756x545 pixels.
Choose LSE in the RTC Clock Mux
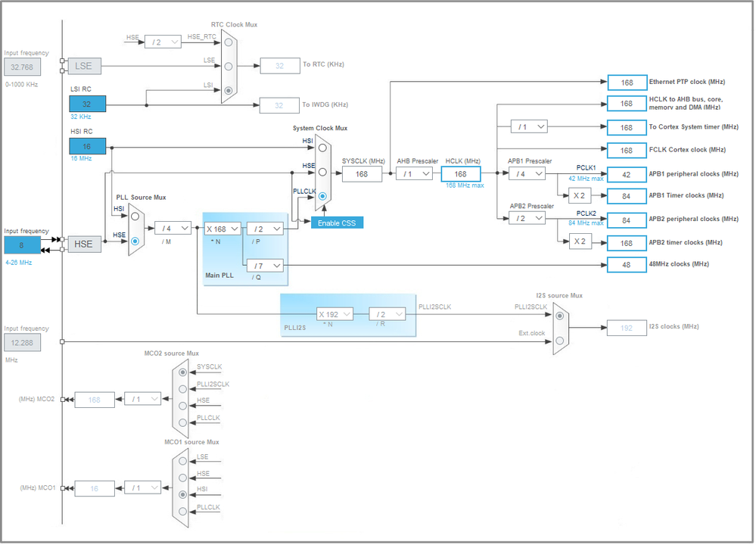point(229,66)
